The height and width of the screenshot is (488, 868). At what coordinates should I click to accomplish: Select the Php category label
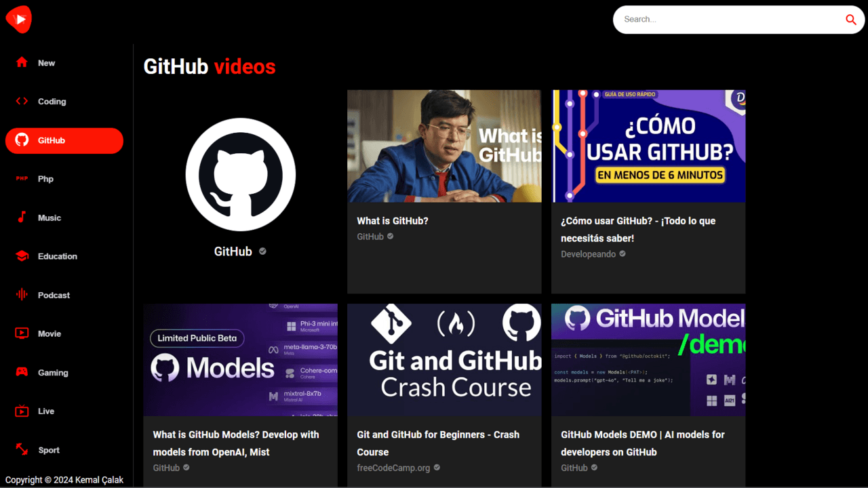click(45, 179)
